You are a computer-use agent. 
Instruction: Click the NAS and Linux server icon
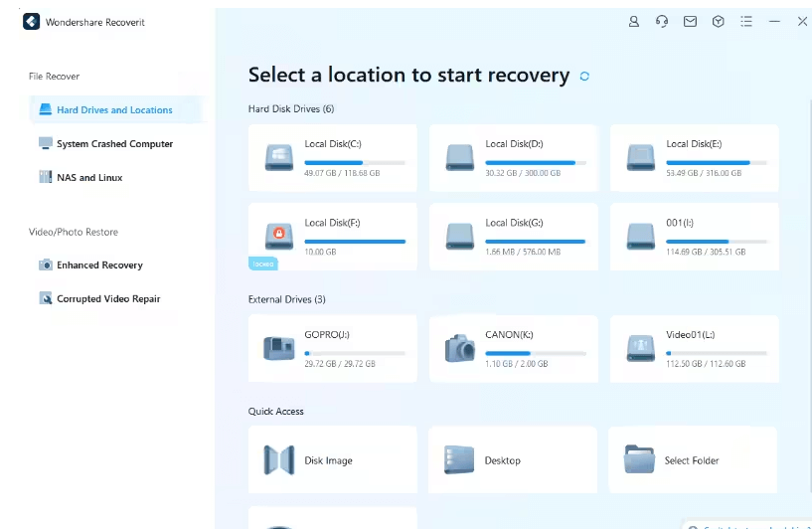tap(46, 177)
